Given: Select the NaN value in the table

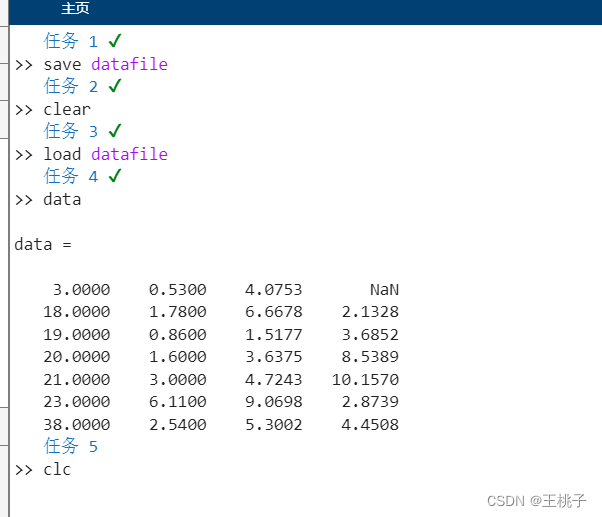Looking at the screenshot, I should (384, 289).
